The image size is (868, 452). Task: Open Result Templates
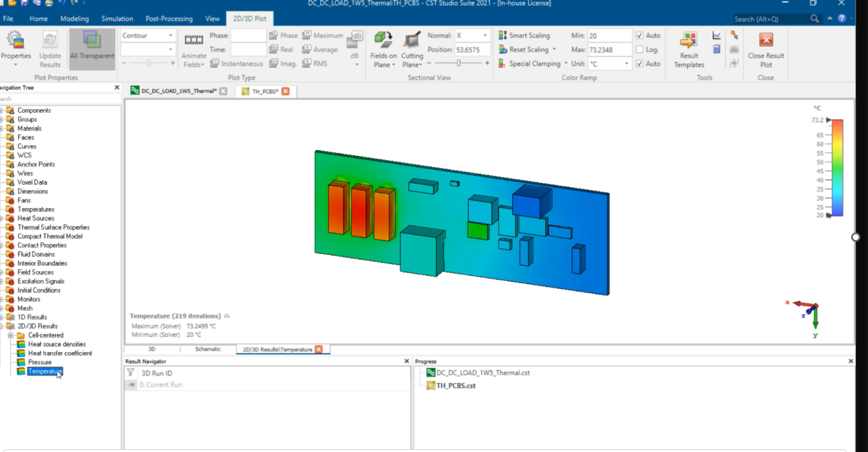[688, 49]
